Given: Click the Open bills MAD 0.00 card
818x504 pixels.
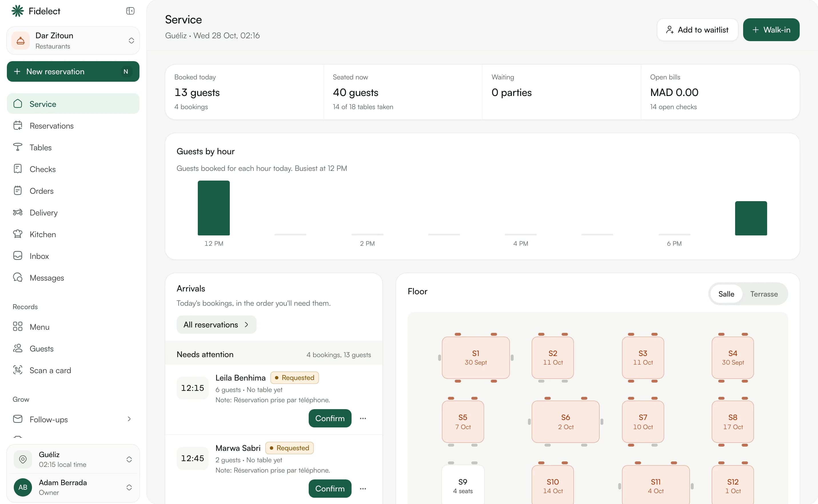Looking at the screenshot, I should pos(720,92).
